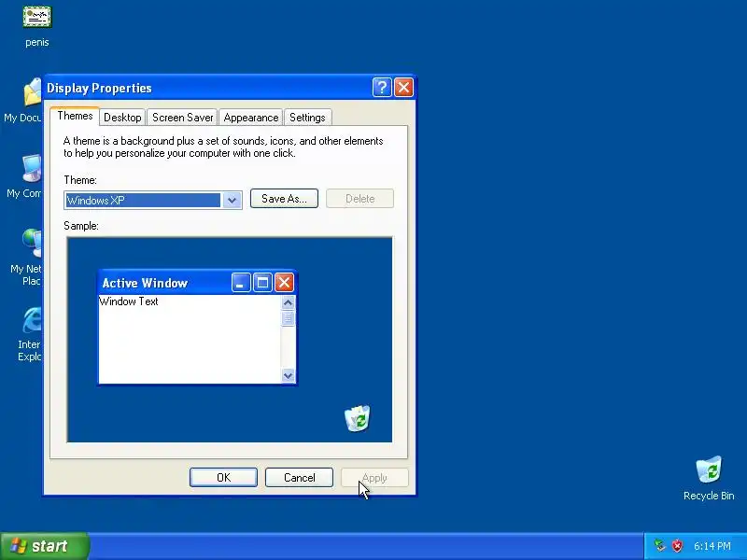Viewport: 747px width, 560px height.
Task: Click the red security shield tray icon
Action: (x=677, y=545)
